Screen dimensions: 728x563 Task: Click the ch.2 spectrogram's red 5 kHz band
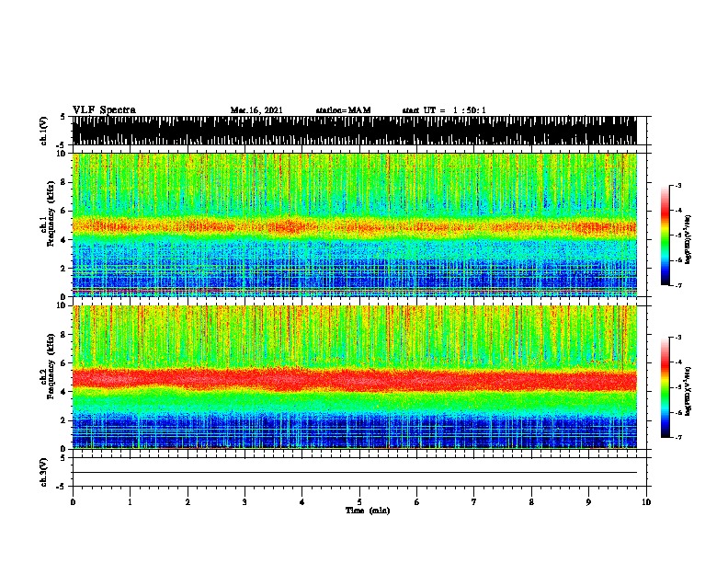coord(354,379)
